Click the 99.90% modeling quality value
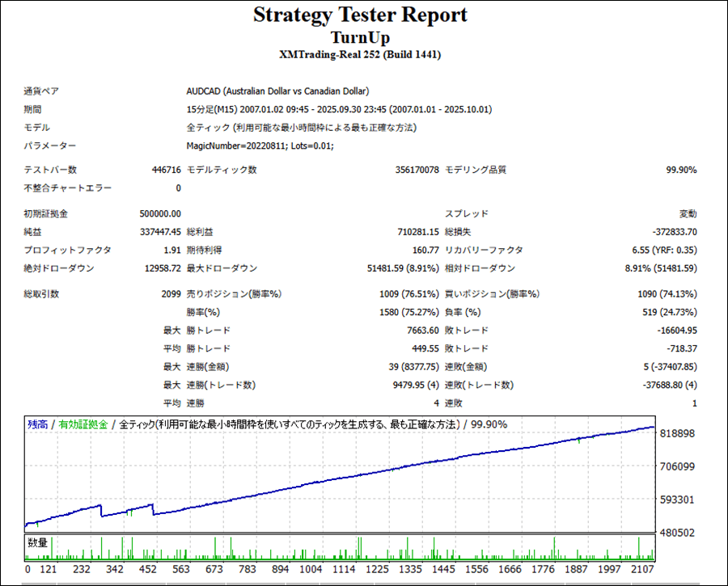 [681, 170]
